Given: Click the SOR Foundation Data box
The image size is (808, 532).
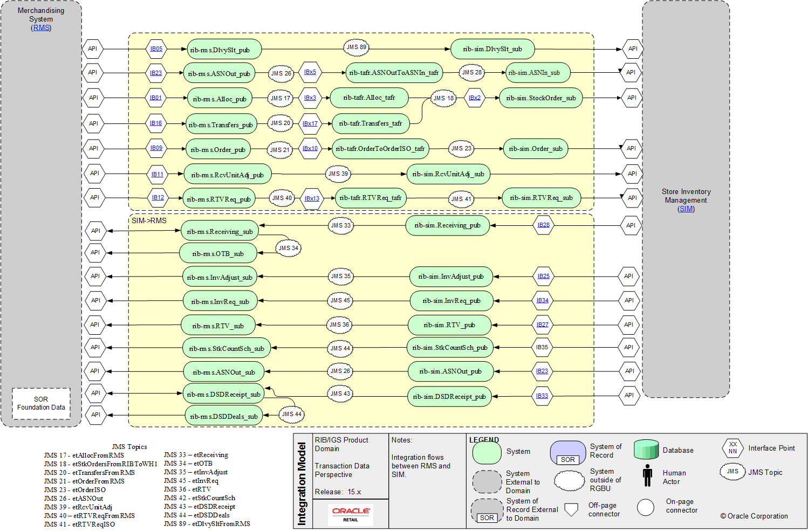Looking at the screenshot, I should coord(41,403).
